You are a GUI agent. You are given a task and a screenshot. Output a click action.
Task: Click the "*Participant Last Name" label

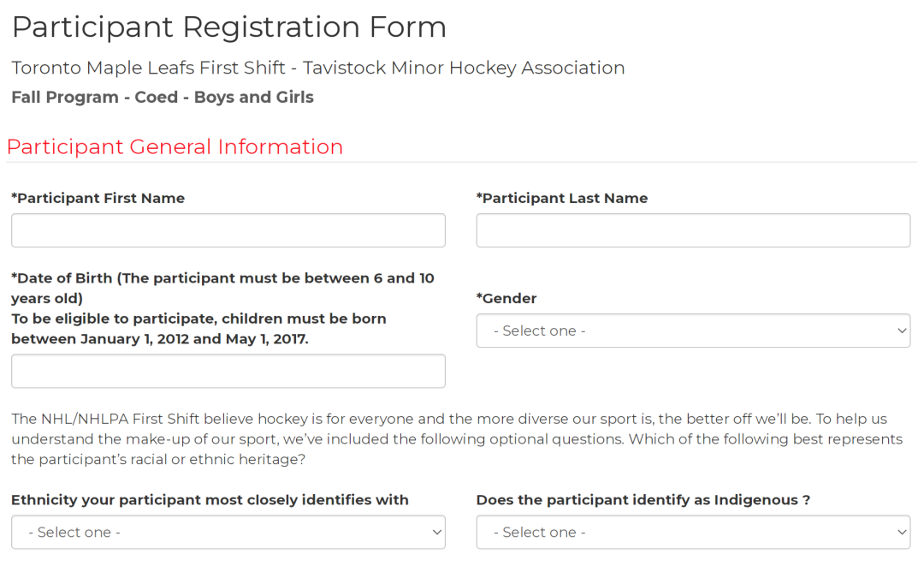coord(562,198)
